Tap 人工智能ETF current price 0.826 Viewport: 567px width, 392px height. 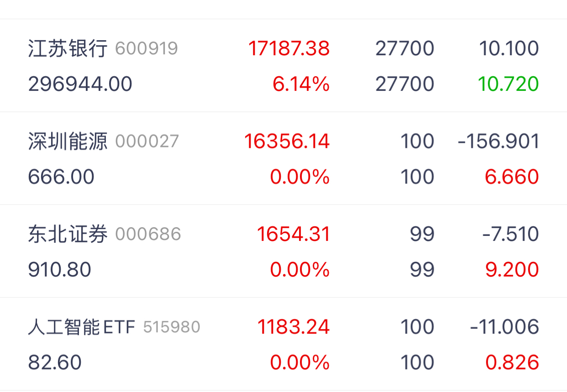click(512, 363)
